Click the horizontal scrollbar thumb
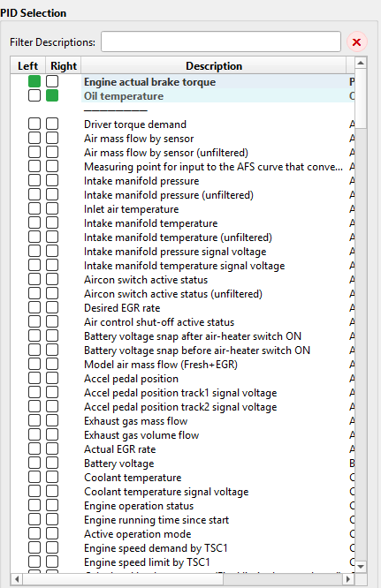This screenshot has height=588, width=381. point(122,579)
